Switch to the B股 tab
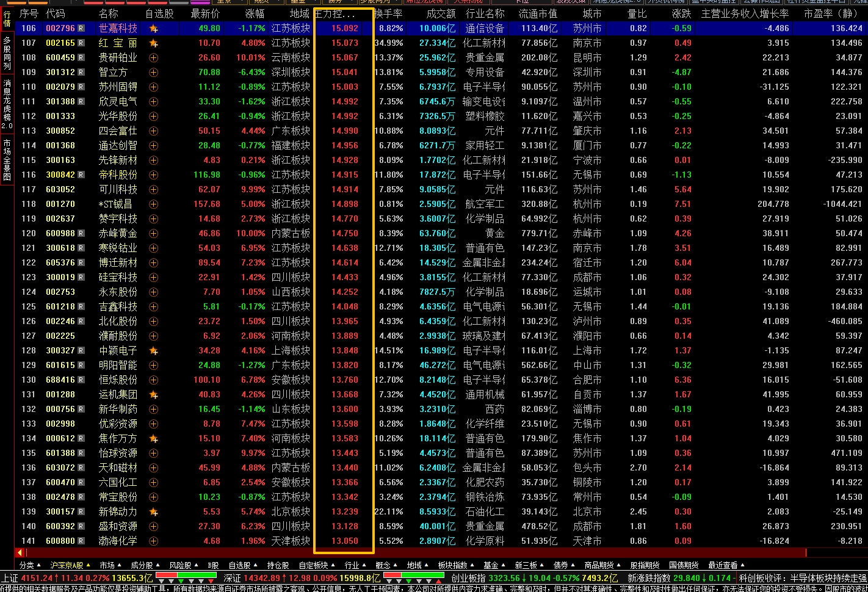868x592 pixels. coord(213,565)
